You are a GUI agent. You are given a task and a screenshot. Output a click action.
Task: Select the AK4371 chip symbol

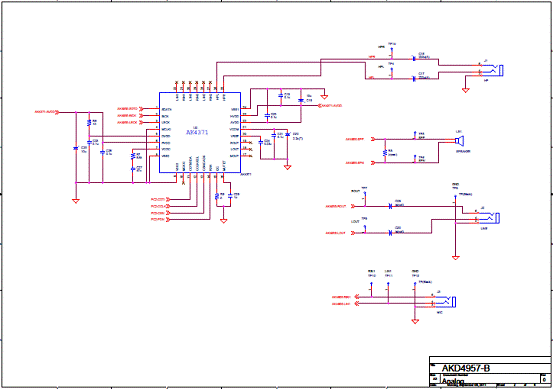200,133
